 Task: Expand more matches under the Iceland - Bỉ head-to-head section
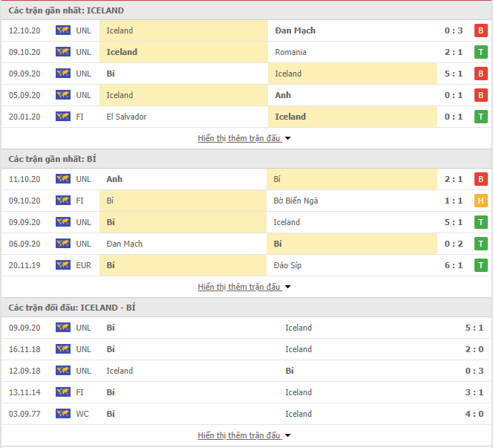tap(244, 435)
